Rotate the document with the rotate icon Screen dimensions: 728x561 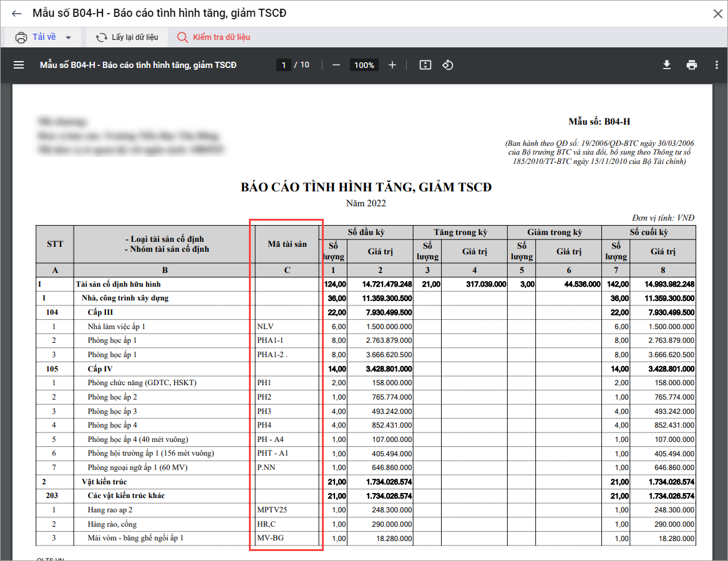pos(447,65)
